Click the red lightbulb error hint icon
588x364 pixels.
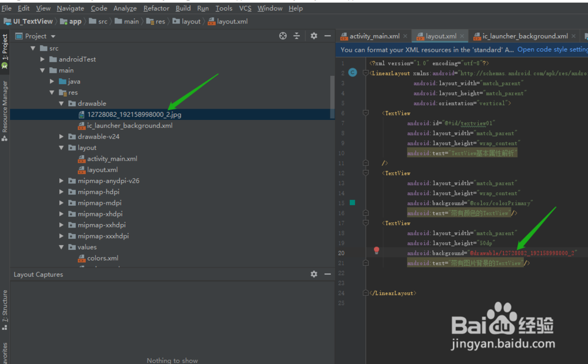coord(376,251)
